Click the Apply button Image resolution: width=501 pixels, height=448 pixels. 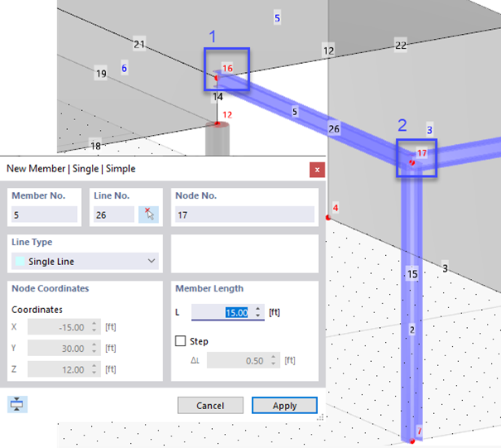(284, 406)
